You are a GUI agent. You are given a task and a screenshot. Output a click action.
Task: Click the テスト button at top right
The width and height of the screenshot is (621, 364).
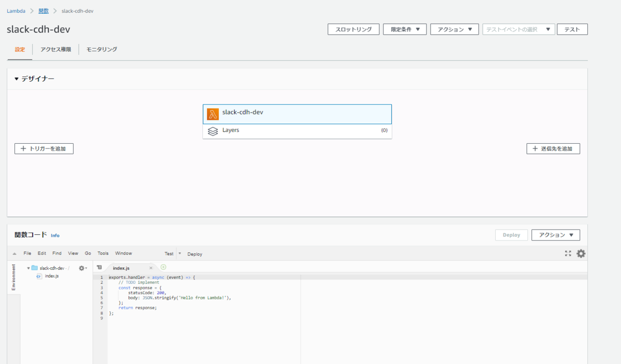pyautogui.click(x=572, y=29)
